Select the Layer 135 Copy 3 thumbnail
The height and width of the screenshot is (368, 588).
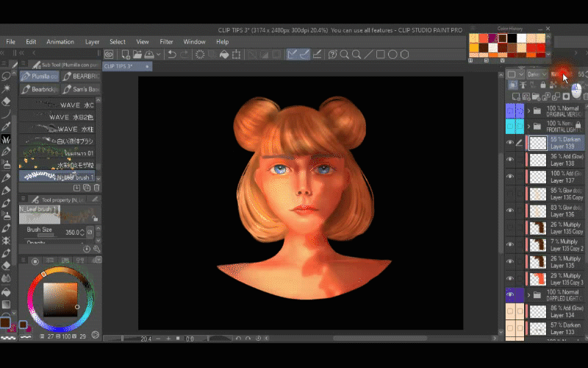tap(538, 277)
